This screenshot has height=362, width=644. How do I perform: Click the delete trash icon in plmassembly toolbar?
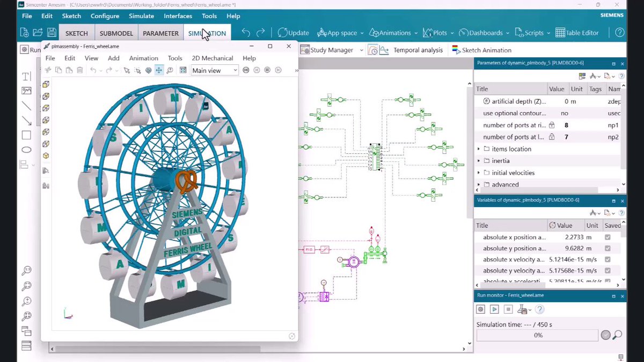(80, 70)
